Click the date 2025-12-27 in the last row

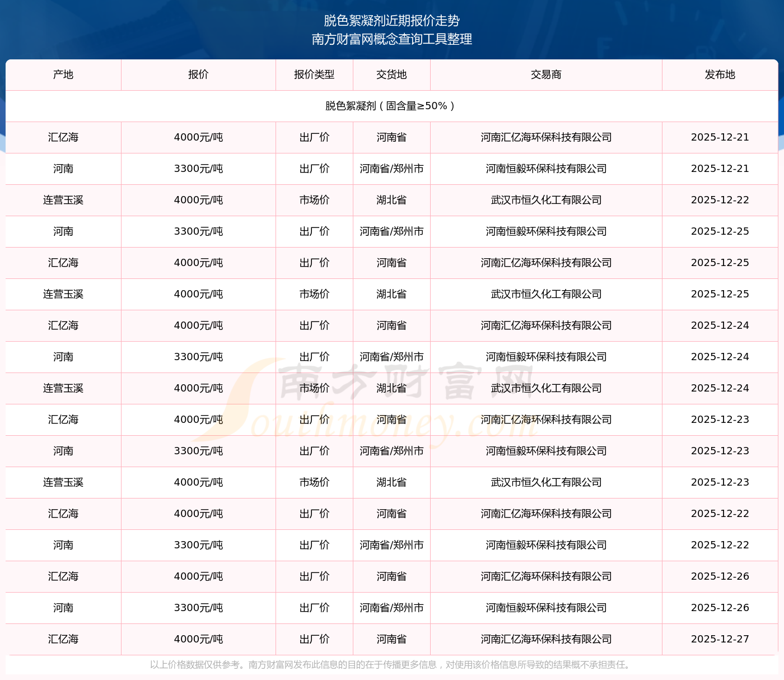point(720,639)
